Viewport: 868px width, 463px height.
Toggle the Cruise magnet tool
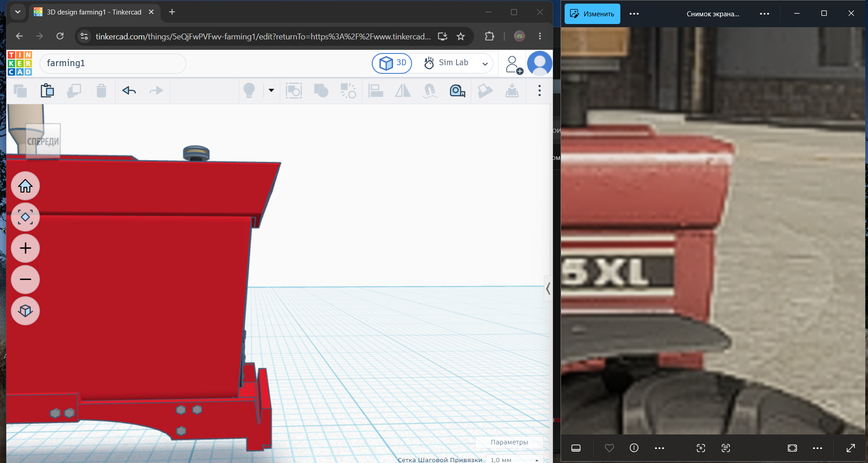[x=430, y=91]
